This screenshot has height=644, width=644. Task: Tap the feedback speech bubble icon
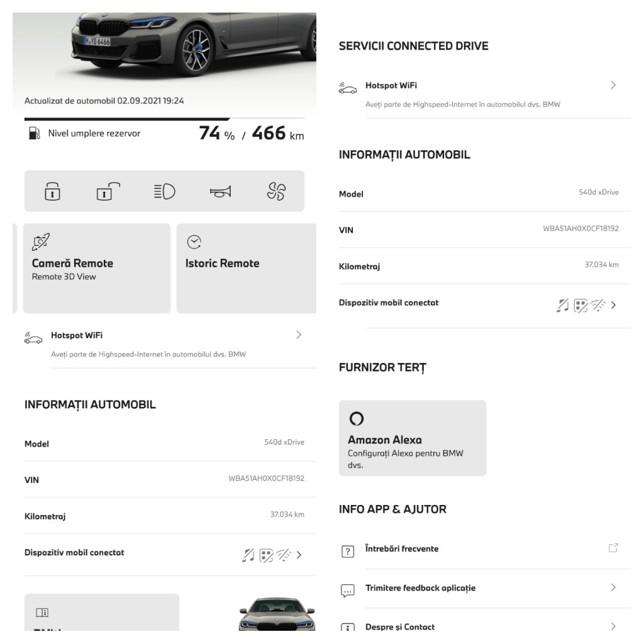(348, 591)
